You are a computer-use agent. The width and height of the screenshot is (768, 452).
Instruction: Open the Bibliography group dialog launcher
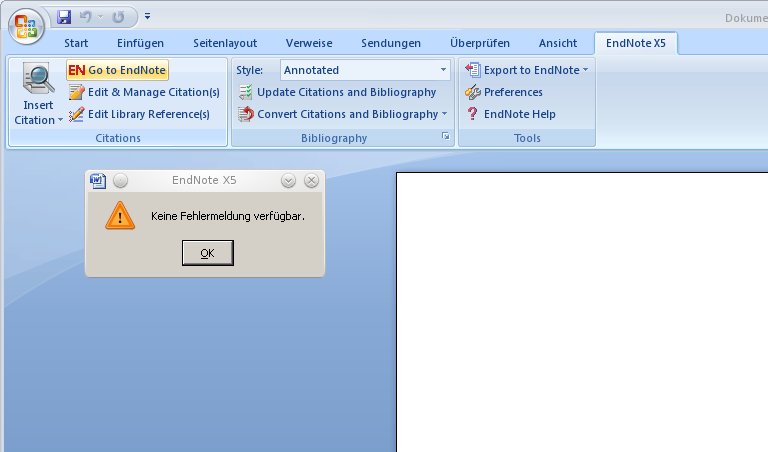(445, 136)
